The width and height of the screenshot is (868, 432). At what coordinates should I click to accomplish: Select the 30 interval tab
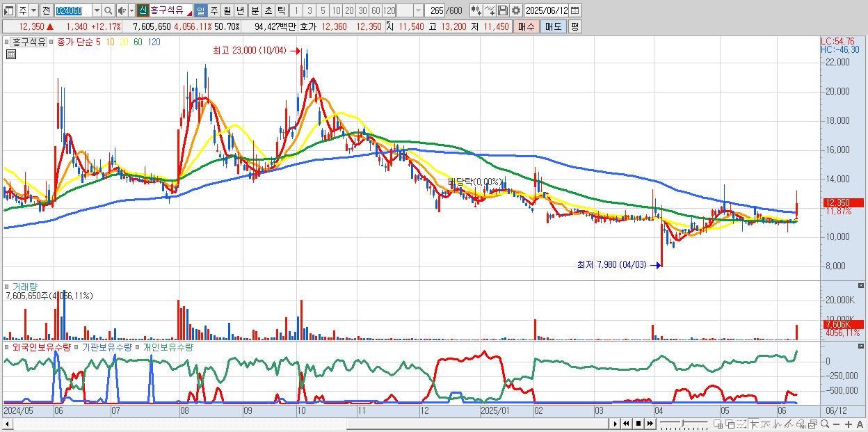tap(362, 10)
